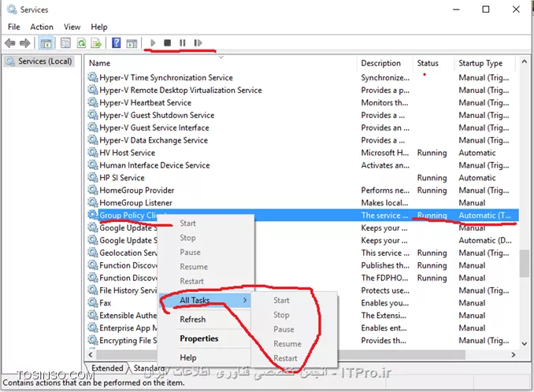534x392 pixels.
Task: Select Hyper-V Guest Shutdown Service row
Action: click(x=302, y=115)
